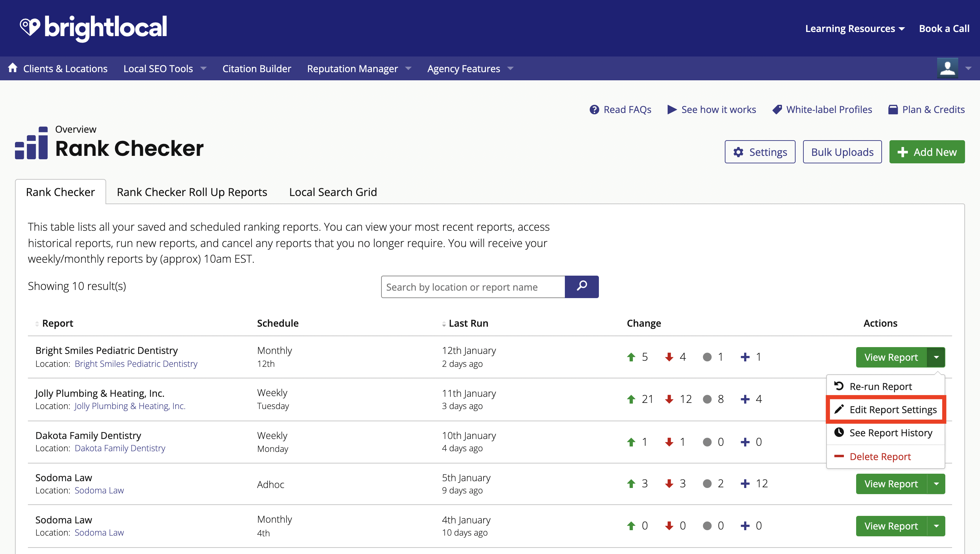The height and width of the screenshot is (554, 980).
Task: Open the user profile avatar icon
Action: tap(947, 68)
